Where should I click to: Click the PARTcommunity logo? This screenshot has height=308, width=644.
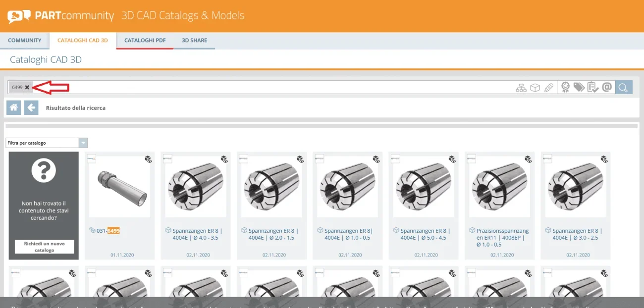point(61,16)
